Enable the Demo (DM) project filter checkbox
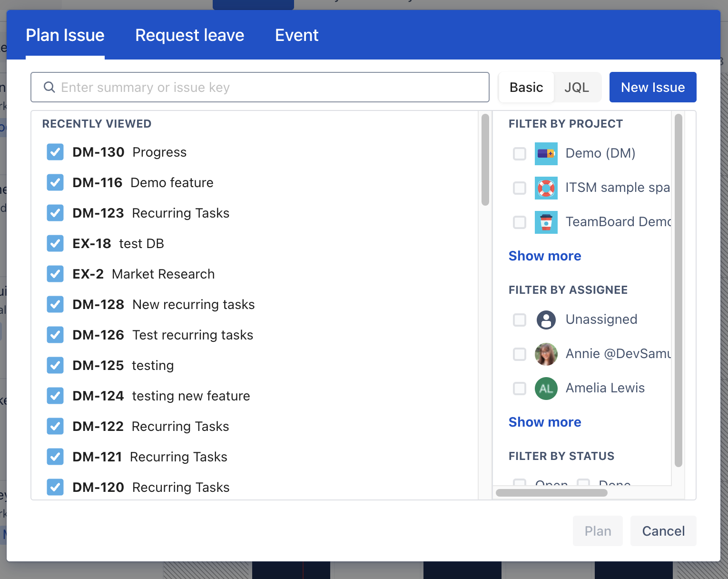Viewport: 728px width, 579px height. (519, 153)
